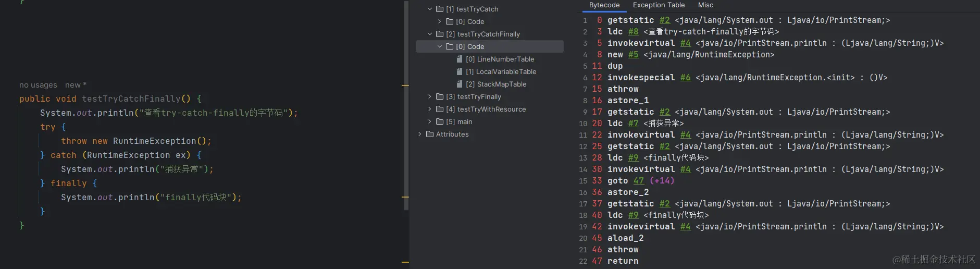Click the folder icon of Attributes

click(430, 134)
